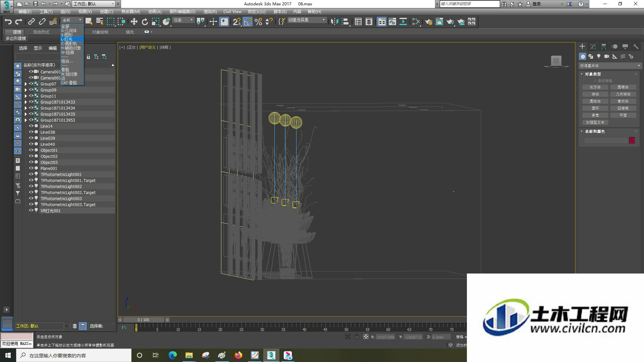Toggle Angle Snap in main toolbar

tap(248, 22)
